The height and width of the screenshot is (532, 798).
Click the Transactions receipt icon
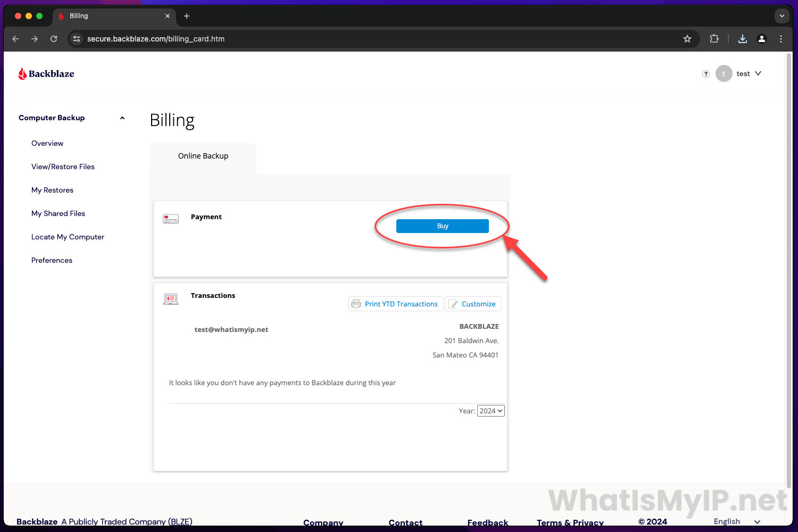click(x=171, y=299)
